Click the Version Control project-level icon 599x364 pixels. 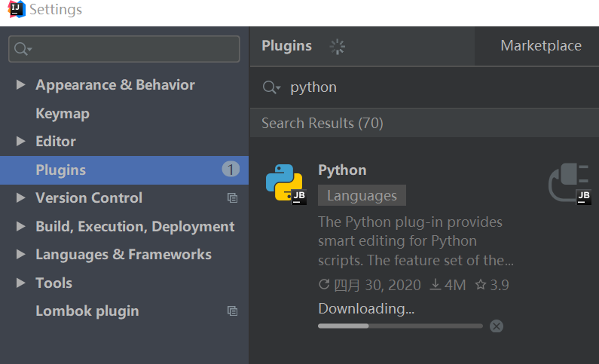click(232, 198)
